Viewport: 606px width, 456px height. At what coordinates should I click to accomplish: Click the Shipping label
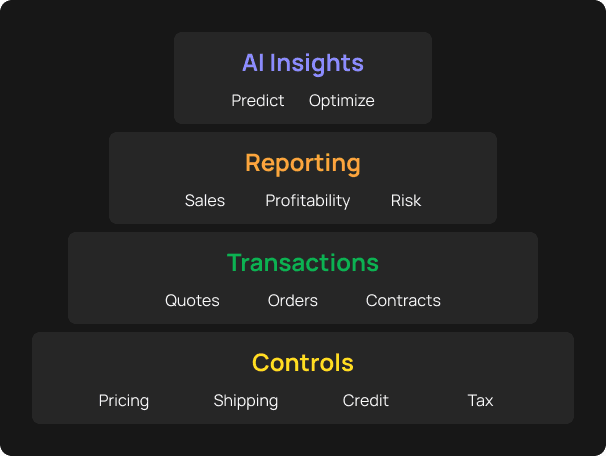[x=246, y=401]
